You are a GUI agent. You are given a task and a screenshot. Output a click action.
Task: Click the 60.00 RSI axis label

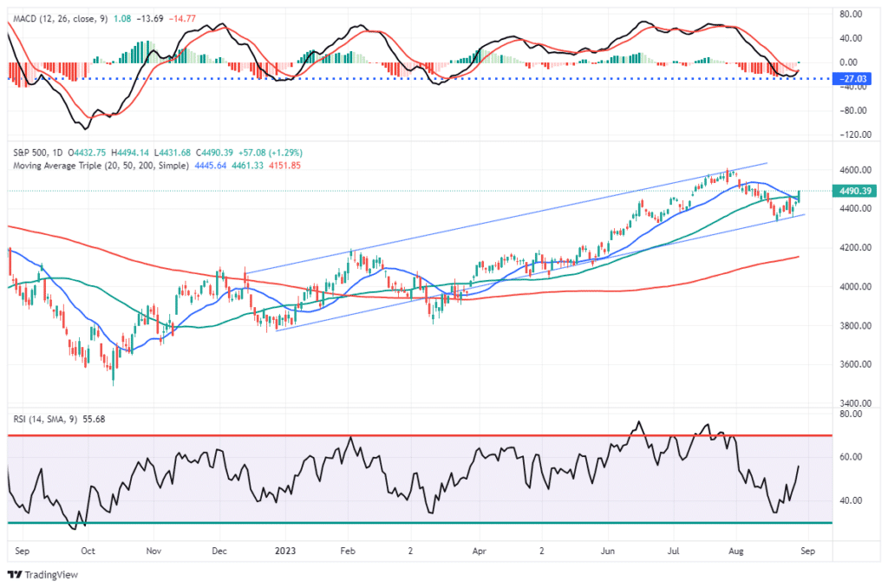pyautogui.click(x=852, y=457)
